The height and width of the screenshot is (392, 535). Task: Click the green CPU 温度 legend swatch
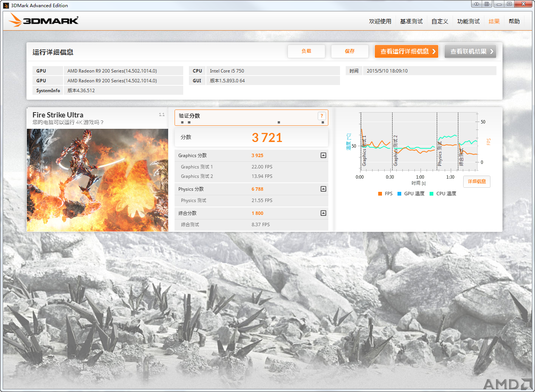click(x=431, y=194)
